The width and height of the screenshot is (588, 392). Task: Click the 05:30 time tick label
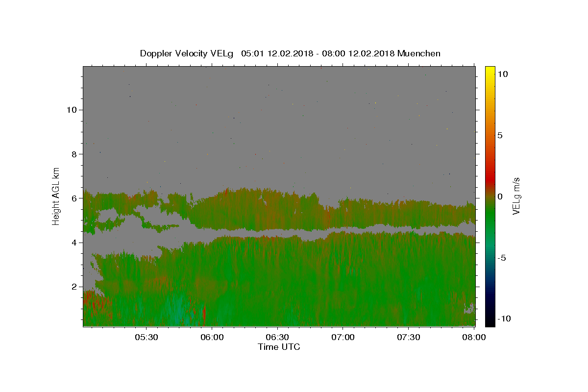tap(146, 338)
